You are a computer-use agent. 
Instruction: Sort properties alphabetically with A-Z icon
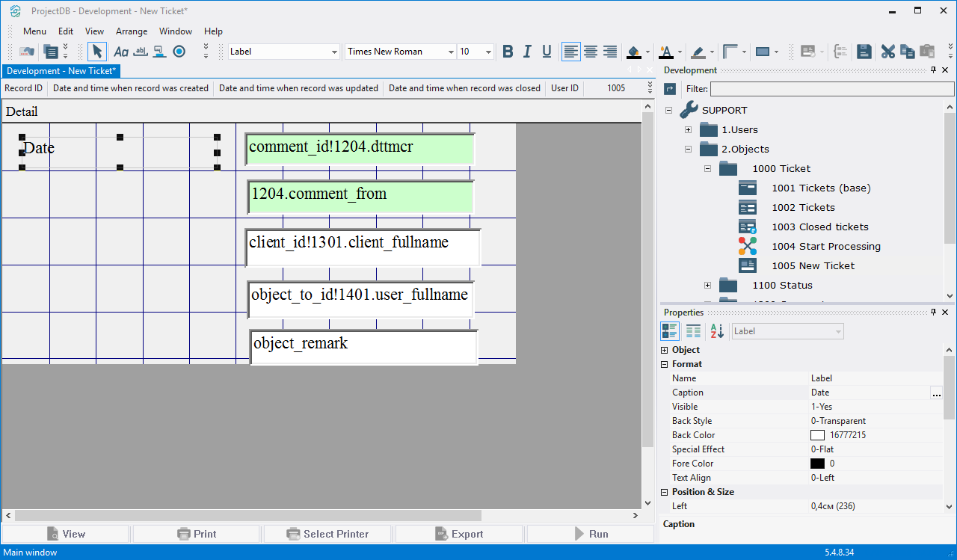click(717, 331)
